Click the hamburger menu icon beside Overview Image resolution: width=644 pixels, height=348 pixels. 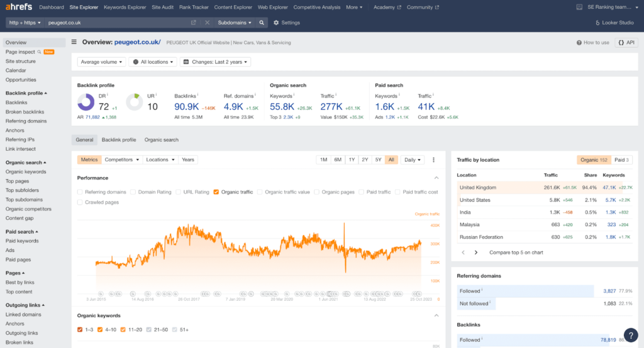point(74,42)
